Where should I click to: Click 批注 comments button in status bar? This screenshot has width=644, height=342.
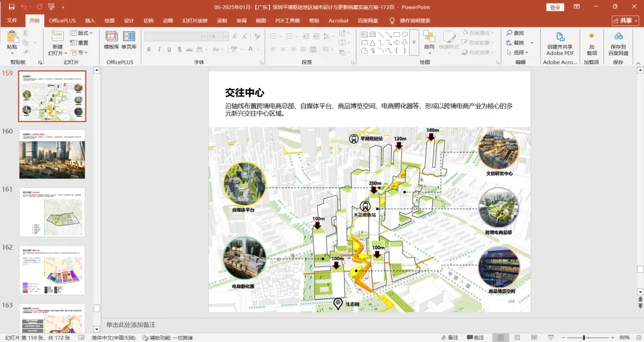[476, 337]
